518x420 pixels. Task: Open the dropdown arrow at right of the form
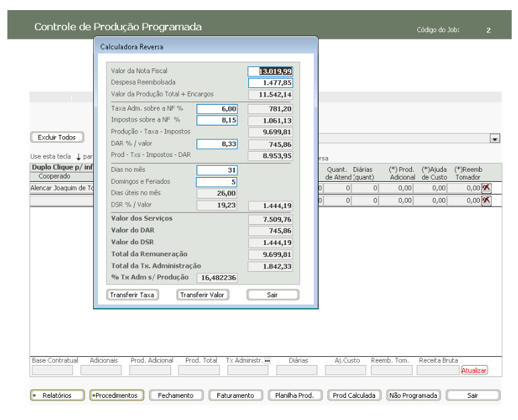coord(495,138)
